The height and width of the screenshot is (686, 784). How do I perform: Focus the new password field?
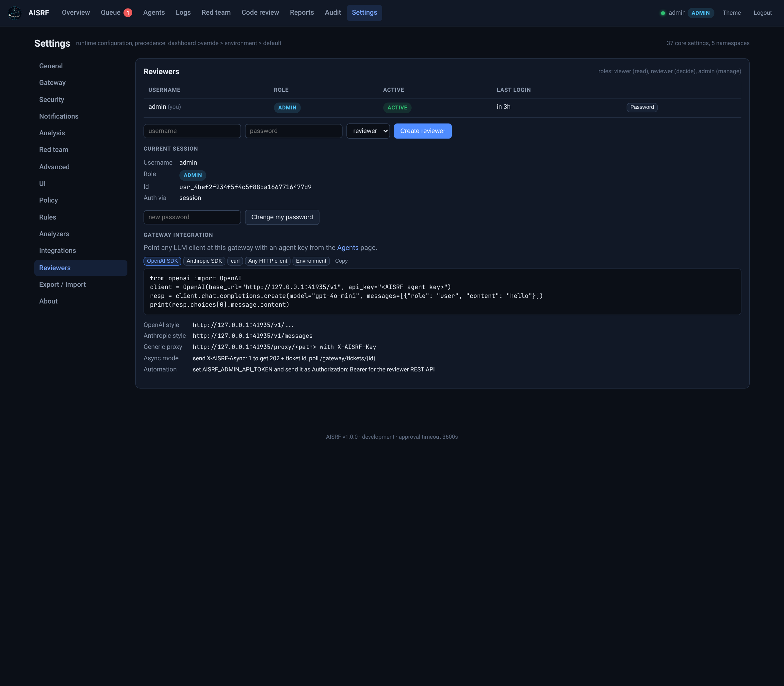point(192,218)
